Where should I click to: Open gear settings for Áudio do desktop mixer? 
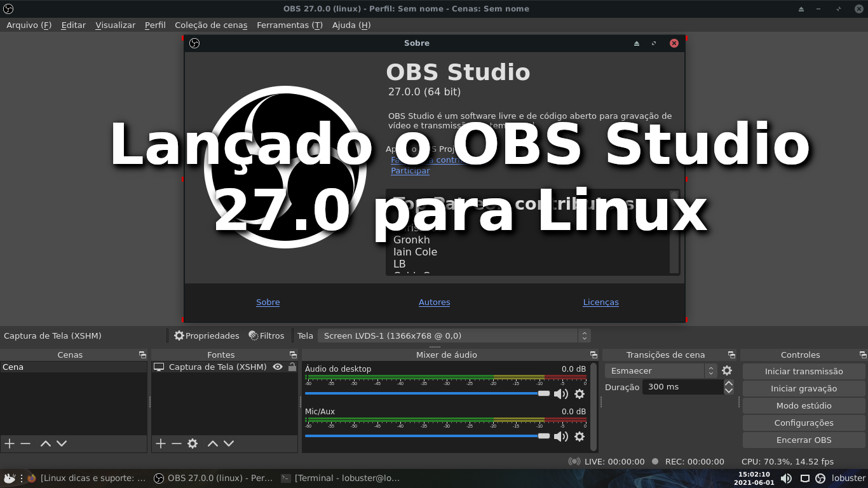tap(579, 394)
